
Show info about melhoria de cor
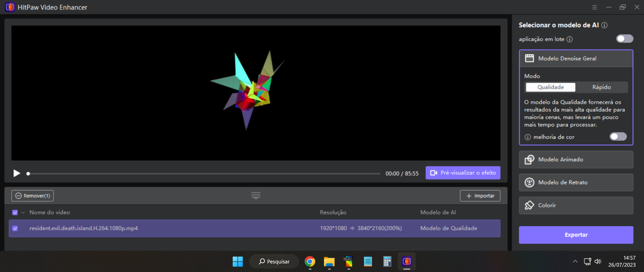528,137
